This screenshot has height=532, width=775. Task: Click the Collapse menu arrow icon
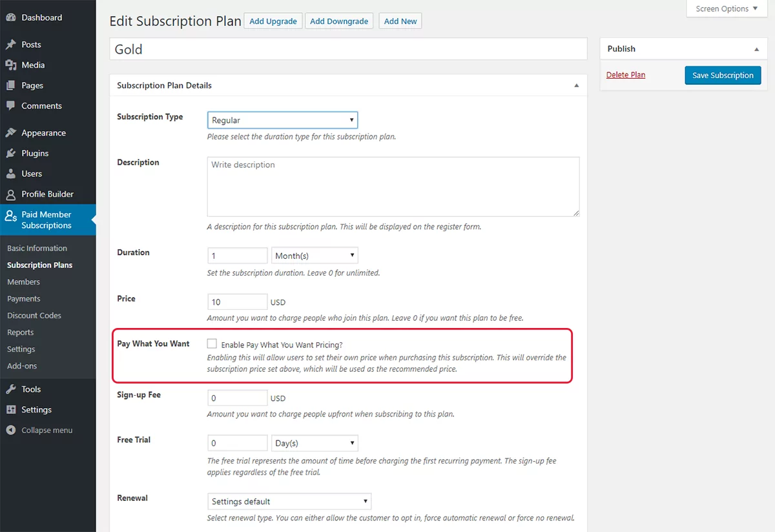point(11,431)
